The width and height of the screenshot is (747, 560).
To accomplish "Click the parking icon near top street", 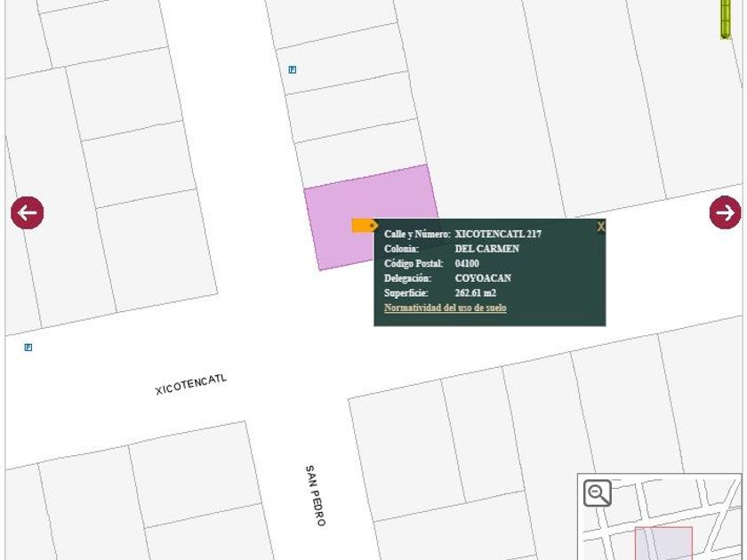I will (x=293, y=70).
